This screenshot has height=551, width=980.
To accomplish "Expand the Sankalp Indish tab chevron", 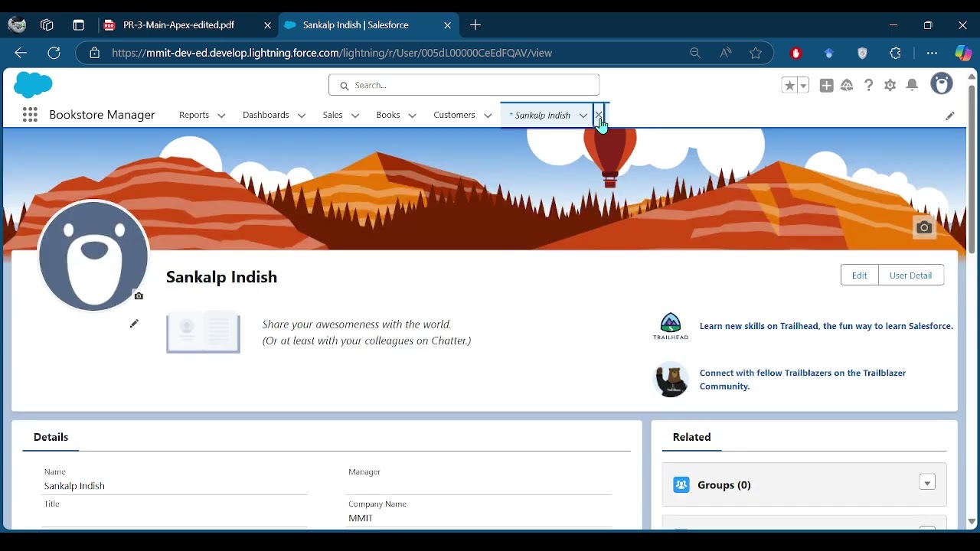I will (x=583, y=116).
